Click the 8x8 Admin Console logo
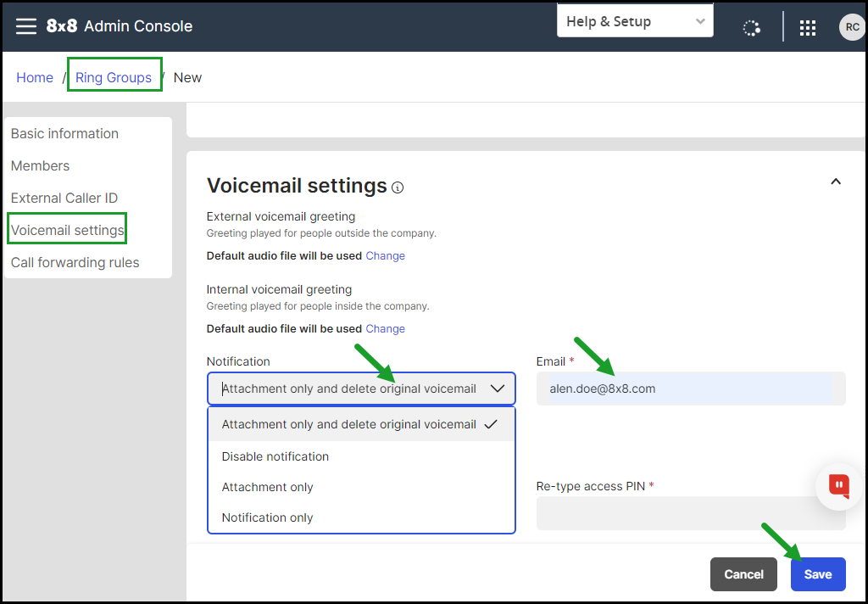The image size is (868, 604). pos(120,26)
